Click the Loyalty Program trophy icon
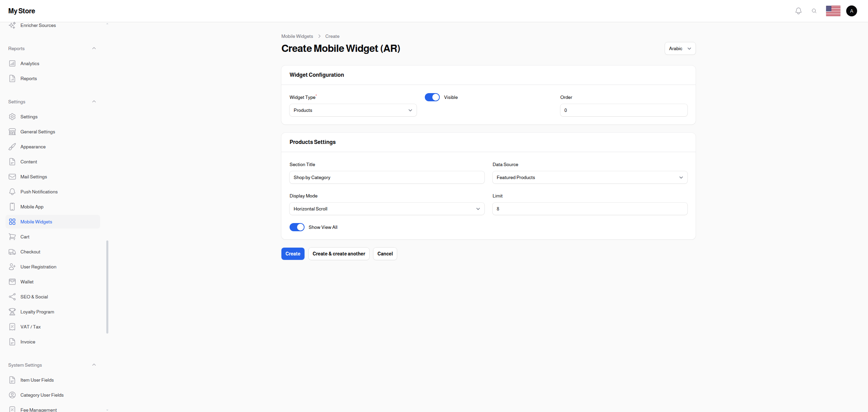This screenshot has width=868, height=412. [12, 312]
